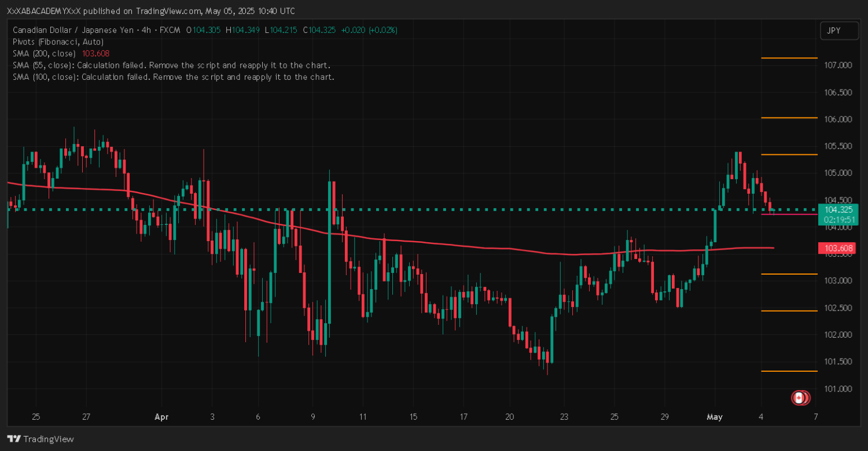Image resolution: width=868 pixels, height=451 pixels.
Task: Click the Apr label on the time axis
Action: [x=161, y=416]
